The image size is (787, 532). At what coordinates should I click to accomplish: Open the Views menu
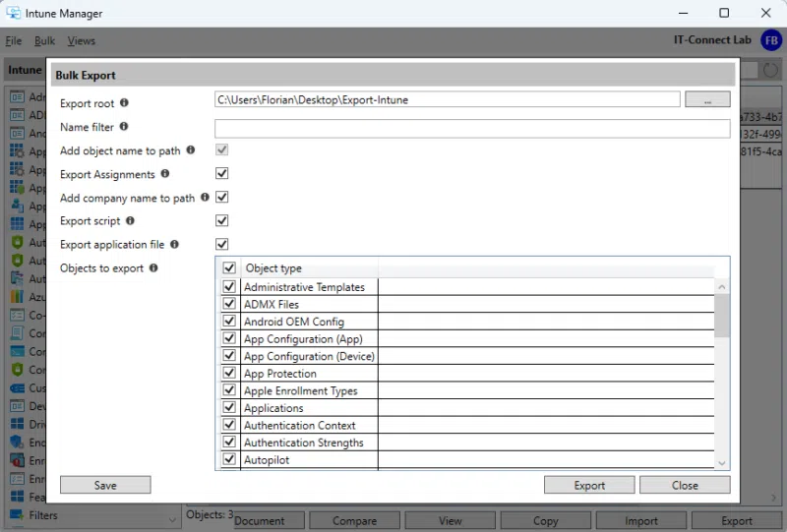tap(82, 41)
